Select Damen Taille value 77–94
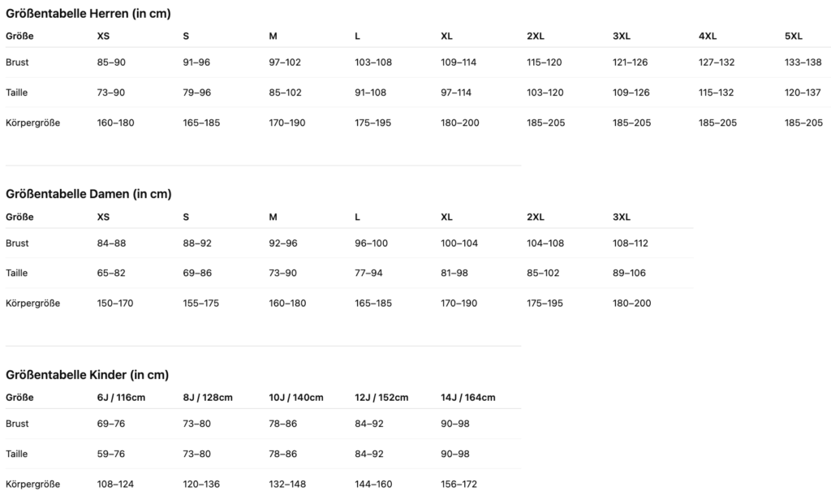 (x=368, y=273)
